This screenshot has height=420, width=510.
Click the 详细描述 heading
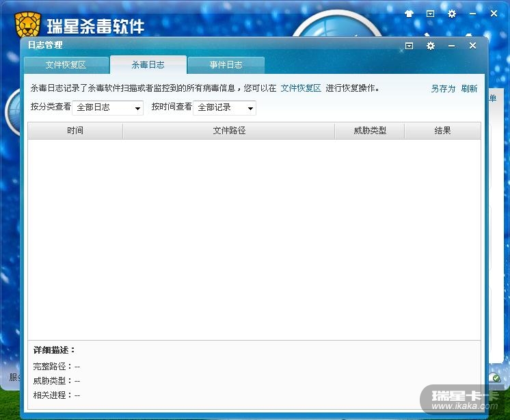coord(54,350)
